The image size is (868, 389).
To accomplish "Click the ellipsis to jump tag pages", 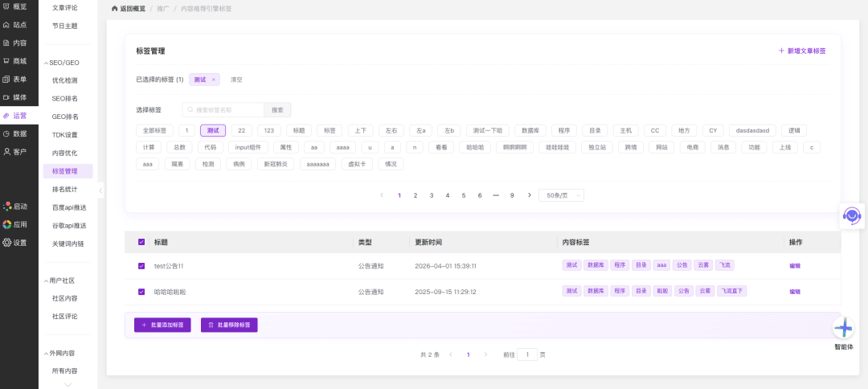I will (496, 195).
